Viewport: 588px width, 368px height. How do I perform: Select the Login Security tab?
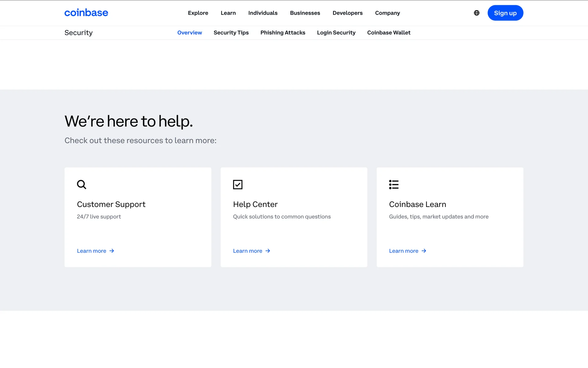tap(336, 33)
